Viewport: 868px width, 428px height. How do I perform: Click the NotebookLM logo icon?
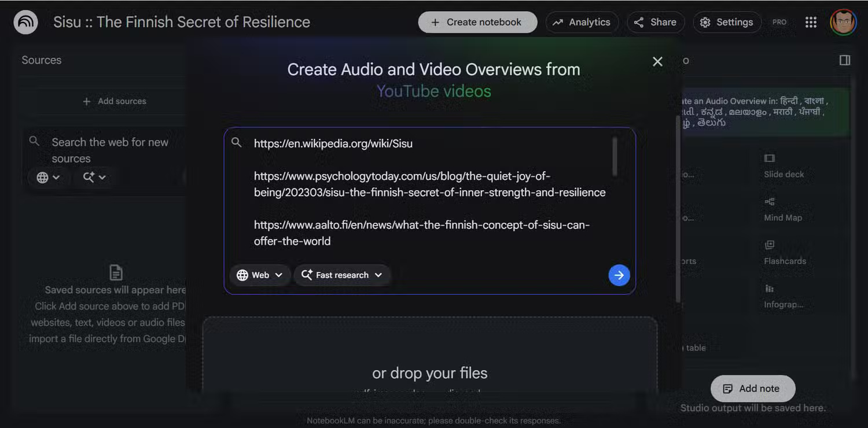coord(25,23)
